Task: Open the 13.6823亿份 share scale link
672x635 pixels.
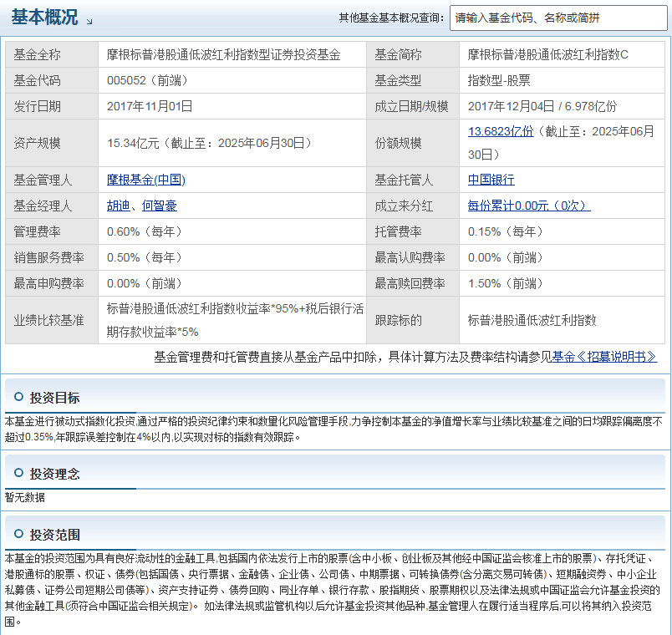Action: tap(501, 131)
